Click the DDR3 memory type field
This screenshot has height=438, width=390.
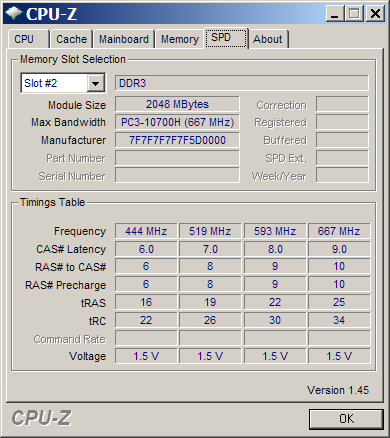coord(242,83)
